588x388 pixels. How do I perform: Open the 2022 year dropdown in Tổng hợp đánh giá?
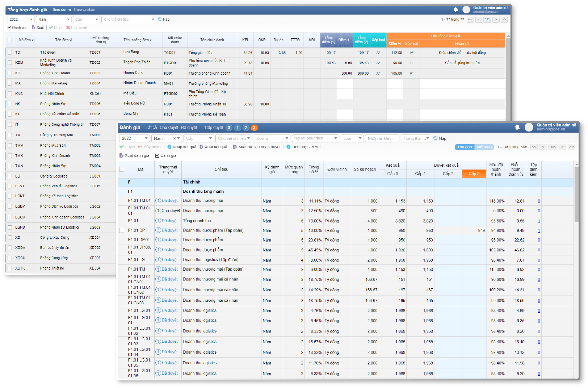point(21,20)
